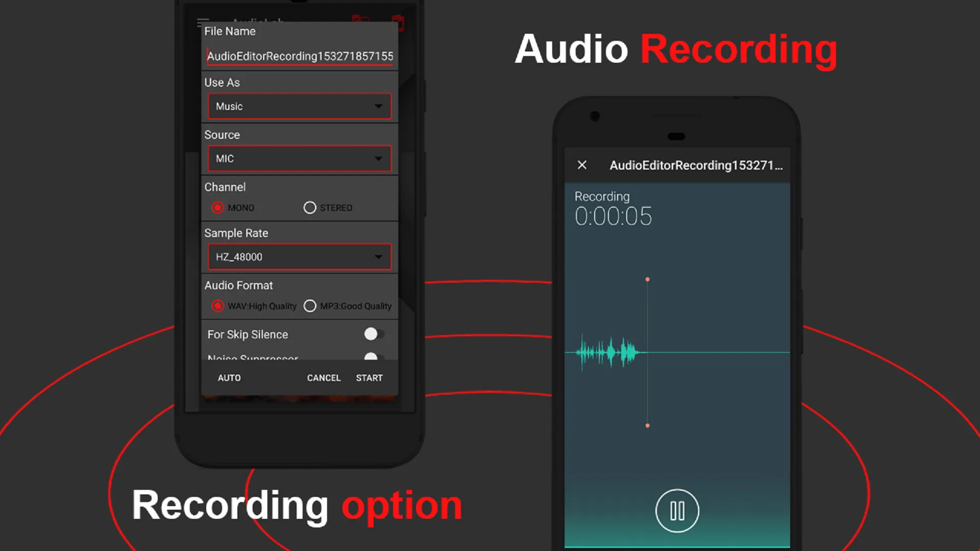Select STEREO channel radio button
The width and height of the screenshot is (980, 551).
coord(309,207)
